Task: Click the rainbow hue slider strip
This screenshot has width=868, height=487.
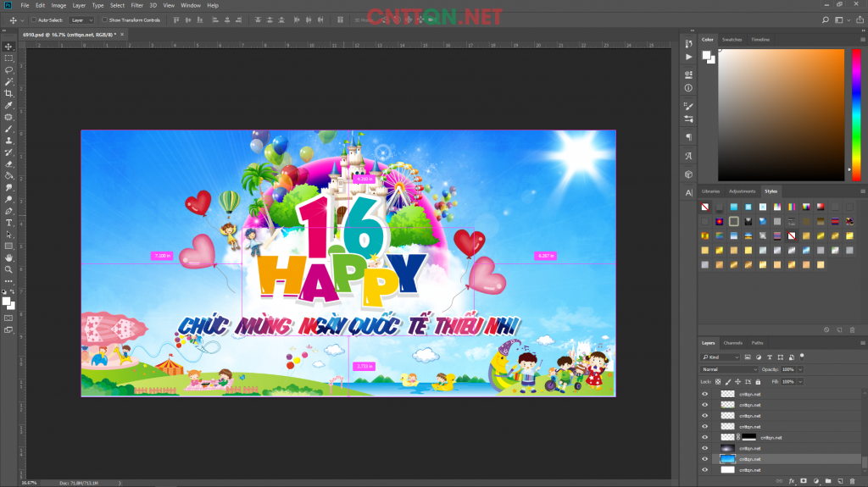Action: 856,114
